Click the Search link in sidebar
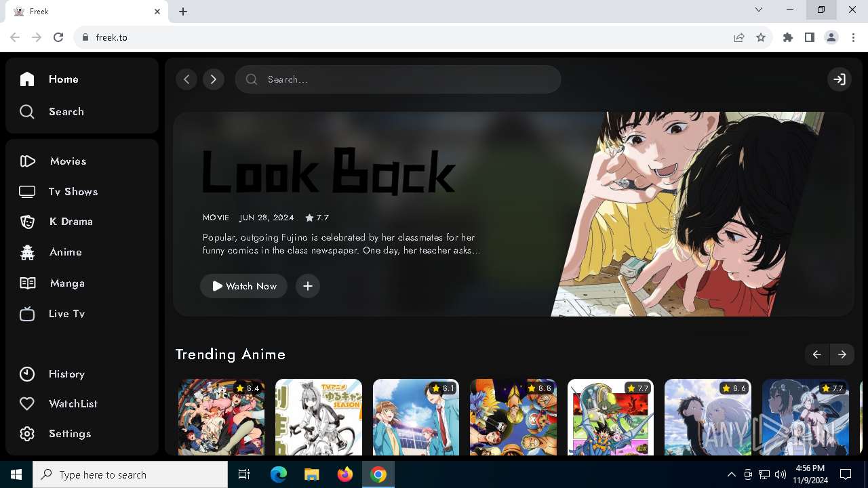This screenshot has width=868, height=488. 66,112
